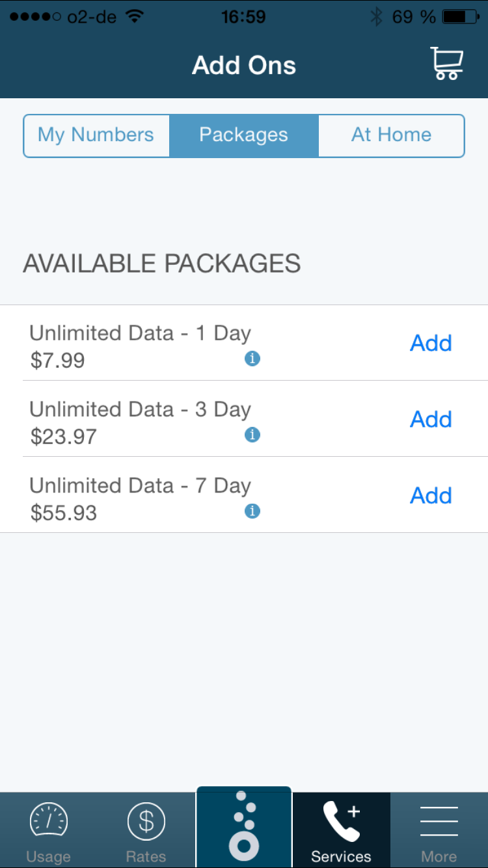Tap the clock in the status bar

point(243,16)
